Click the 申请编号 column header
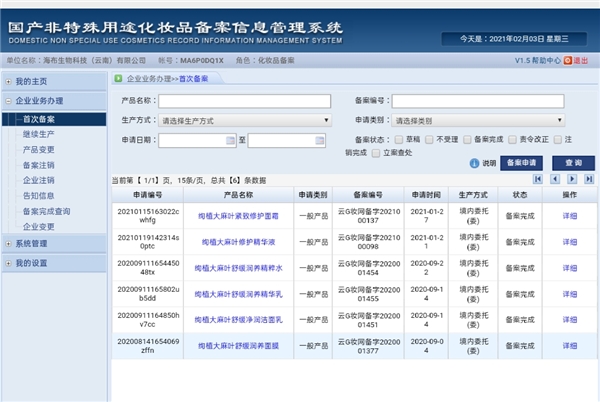Viewport: 600px width, 402px height. [148, 195]
